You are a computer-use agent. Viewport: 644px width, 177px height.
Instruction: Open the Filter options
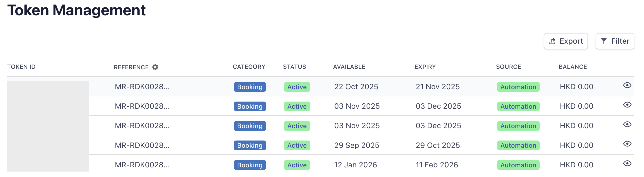[614, 41]
